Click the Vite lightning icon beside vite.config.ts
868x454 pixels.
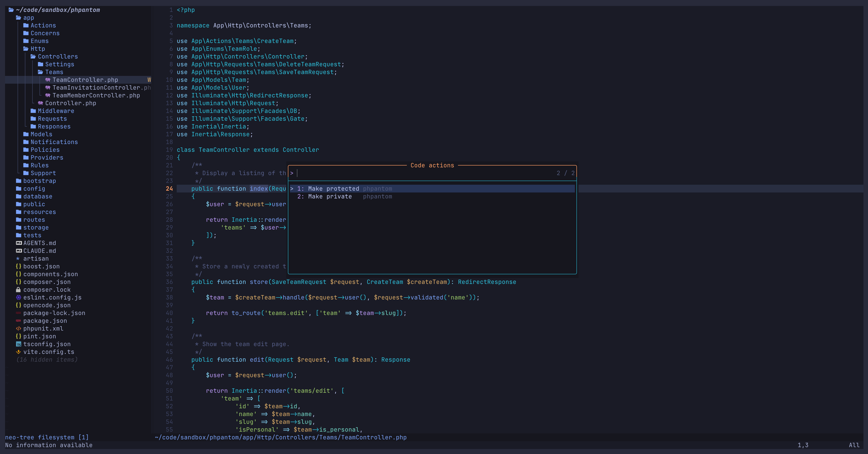[x=18, y=352]
